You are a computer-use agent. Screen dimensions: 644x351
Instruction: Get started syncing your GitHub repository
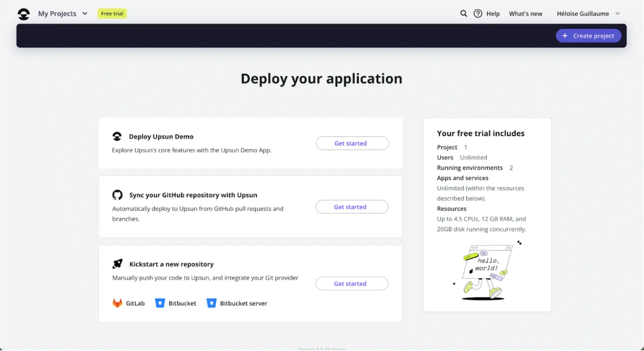pos(352,206)
